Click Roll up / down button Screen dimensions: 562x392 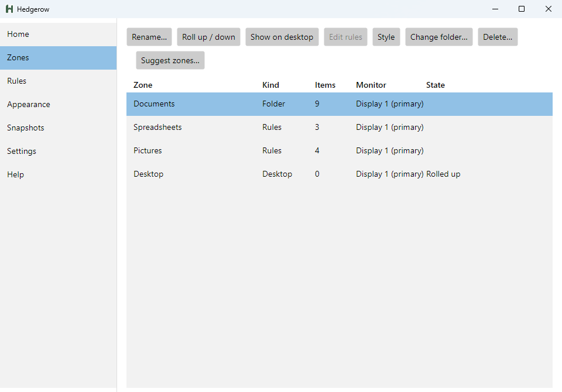click(208, 37)
